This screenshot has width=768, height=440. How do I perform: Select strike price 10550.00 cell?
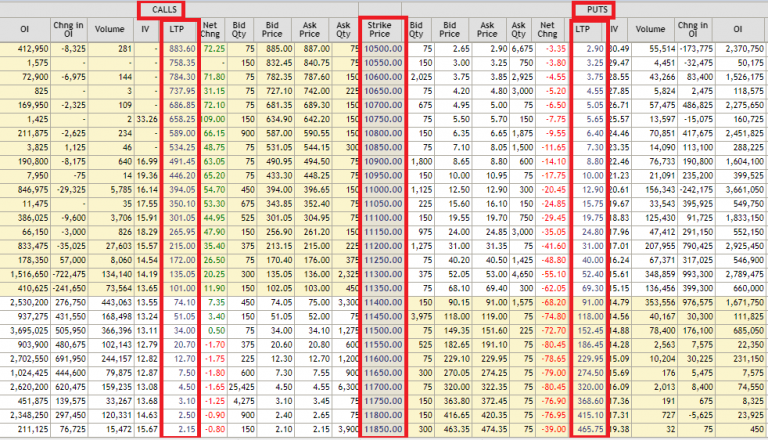click(x=383, y=63)
